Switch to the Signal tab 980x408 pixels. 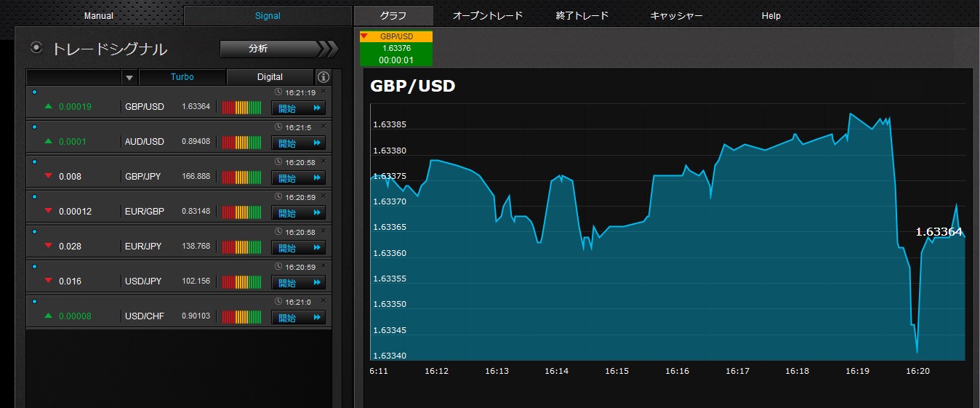(x=268, y=16)
